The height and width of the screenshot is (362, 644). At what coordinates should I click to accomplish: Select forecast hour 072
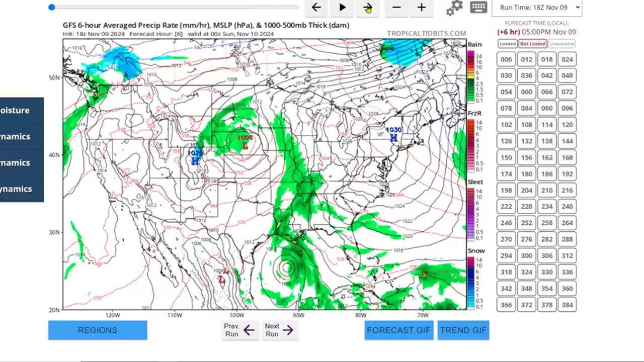point(567,92)
